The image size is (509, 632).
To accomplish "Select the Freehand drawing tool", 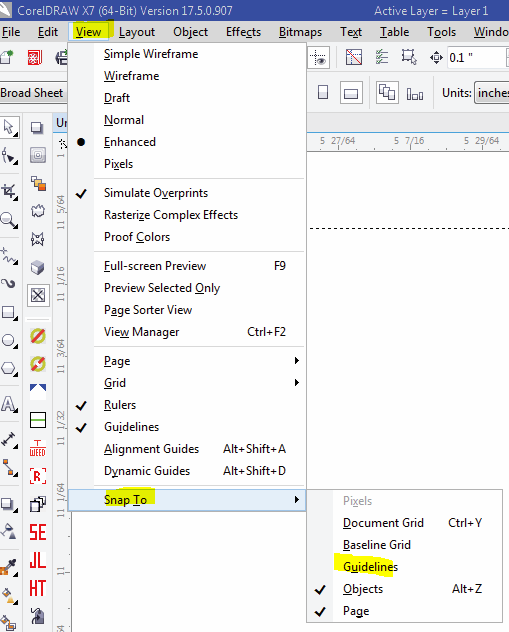I will point(8,256).
